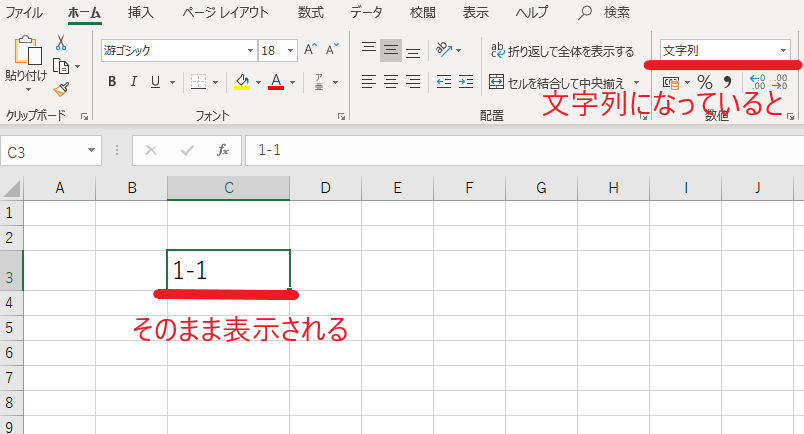Click the Paste clipboard icon
This screenshot has height=434, width=804.
pyautogui.click(x=27, y=51)
